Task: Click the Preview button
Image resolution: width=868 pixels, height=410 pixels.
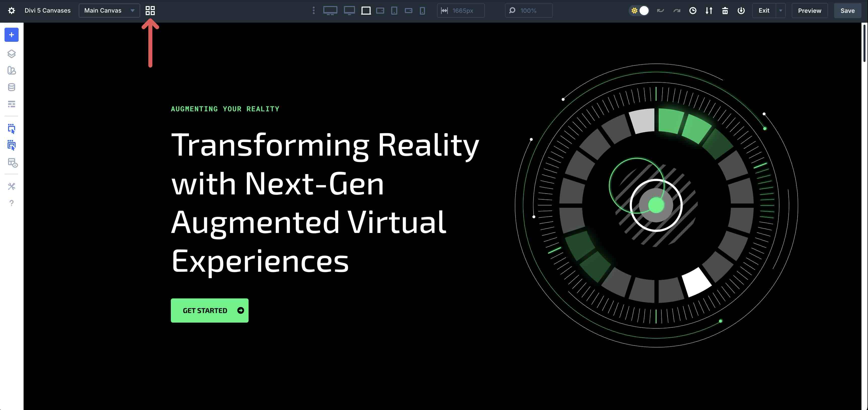Action: tap(809, 11)
